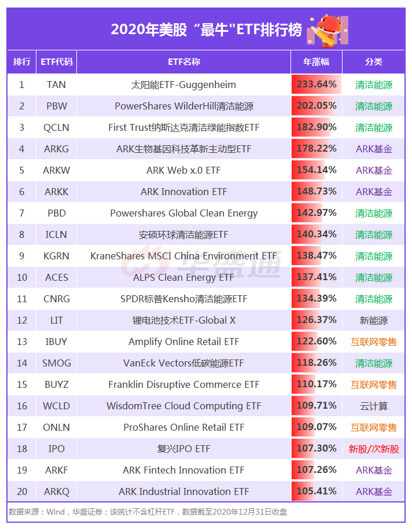
Task: Click the 142.97% gain value
Action: pyautogui.click(x=317, y=212)
